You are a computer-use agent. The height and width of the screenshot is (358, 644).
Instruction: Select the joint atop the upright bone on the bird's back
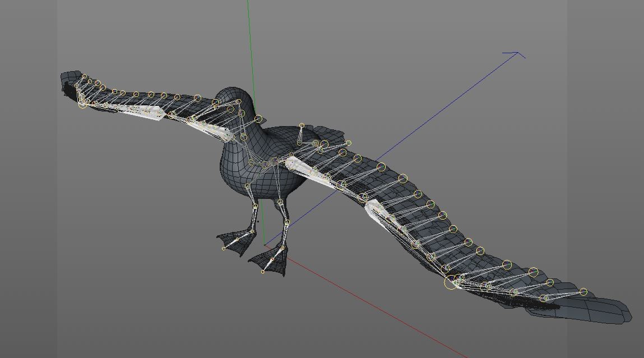[x=302, y=125]
